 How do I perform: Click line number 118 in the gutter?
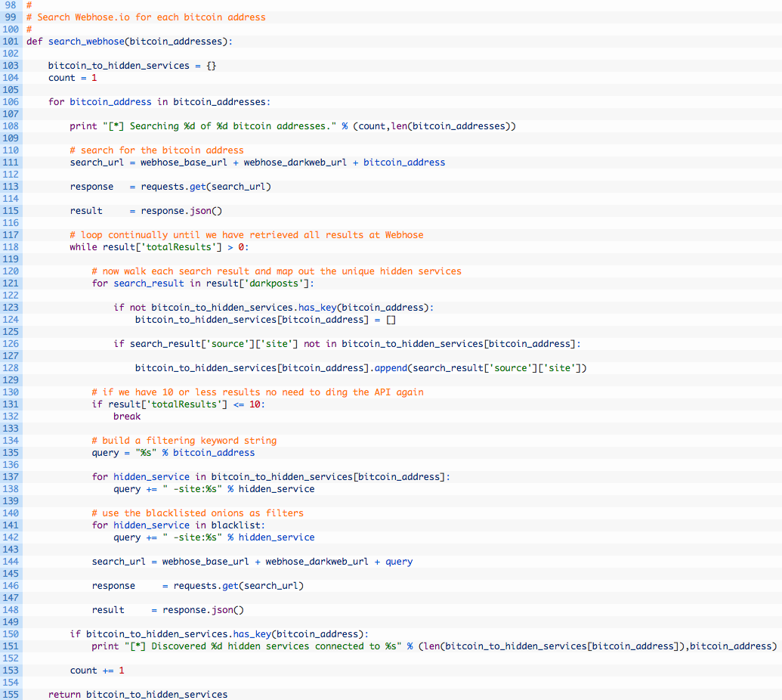point(11,247)
